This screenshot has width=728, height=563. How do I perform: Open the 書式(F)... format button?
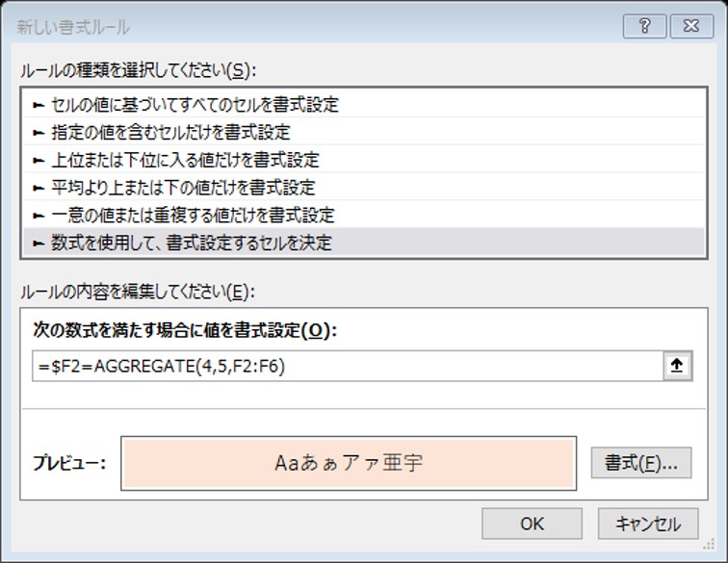pyautogui.click(x=641, y=463)
